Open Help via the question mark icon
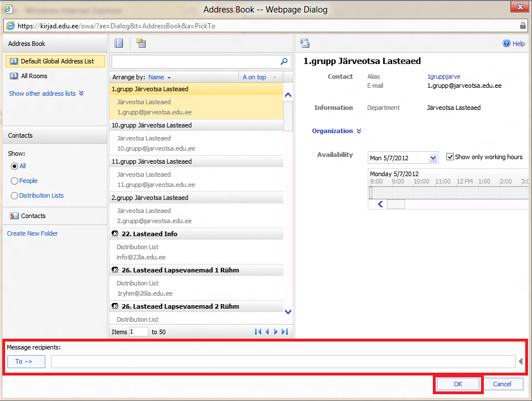Image resolution: width=532 pixels, height=401 pixels. tap(506, 44)
